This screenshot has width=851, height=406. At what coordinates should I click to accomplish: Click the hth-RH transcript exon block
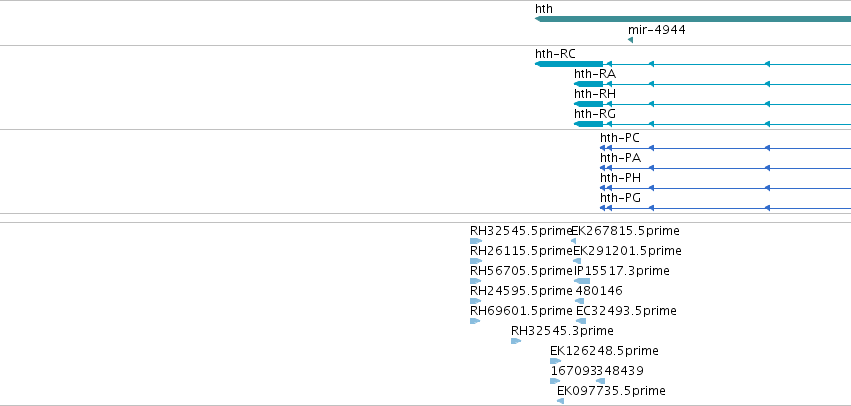[588, 104]
